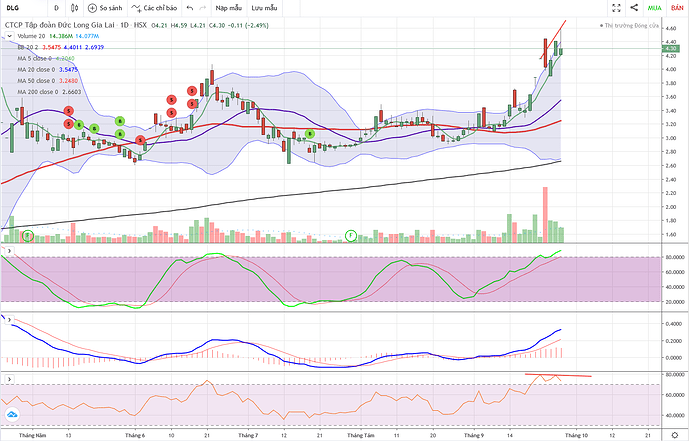Click the 0.4000 MACD scale label
Screen dimensions: 690x441
(x=674, y=324)
